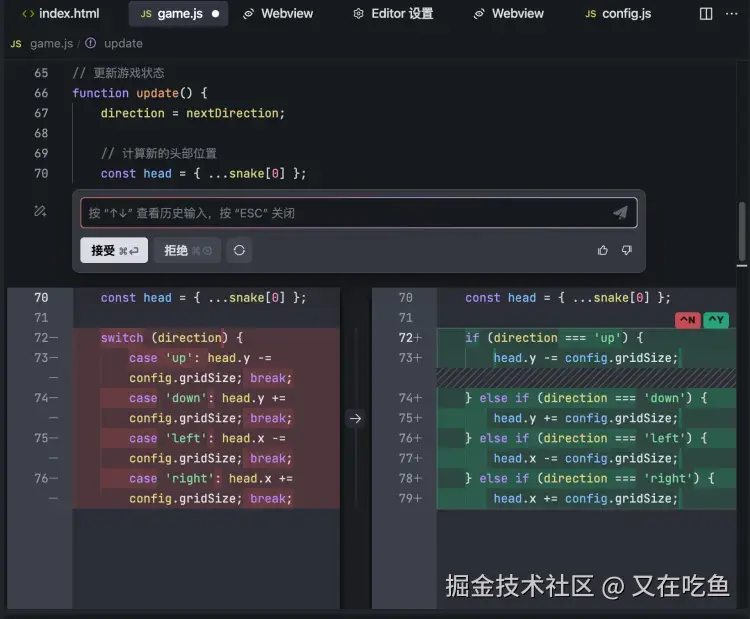
Task: Click the gear icon on Editor 设置 tab
Action: (x=358, y=13)
